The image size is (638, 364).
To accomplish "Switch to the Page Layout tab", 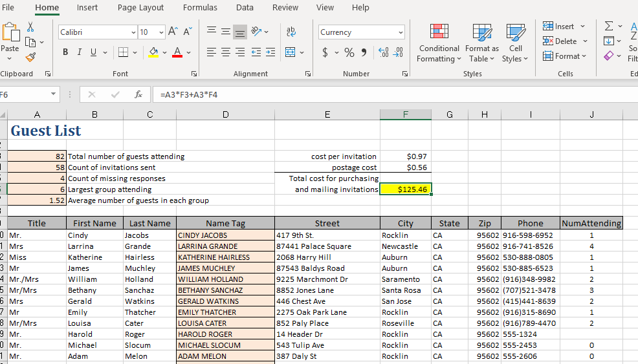I will coord(140,7).
